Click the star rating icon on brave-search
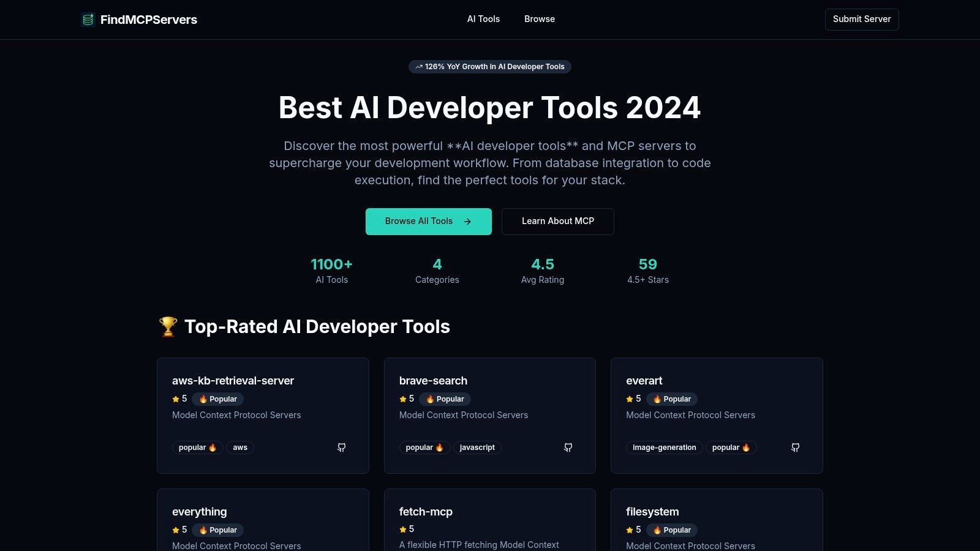 (x=403, y=399)
